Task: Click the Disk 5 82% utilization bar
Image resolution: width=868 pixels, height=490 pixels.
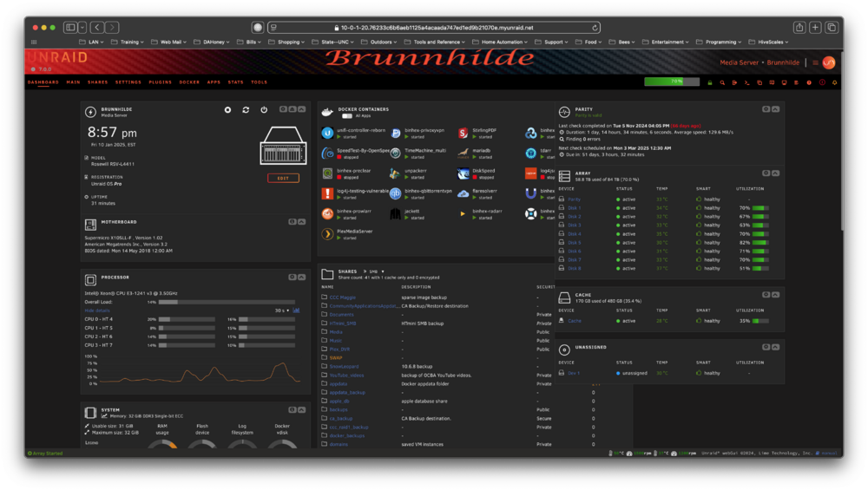Action: [760, 242]
